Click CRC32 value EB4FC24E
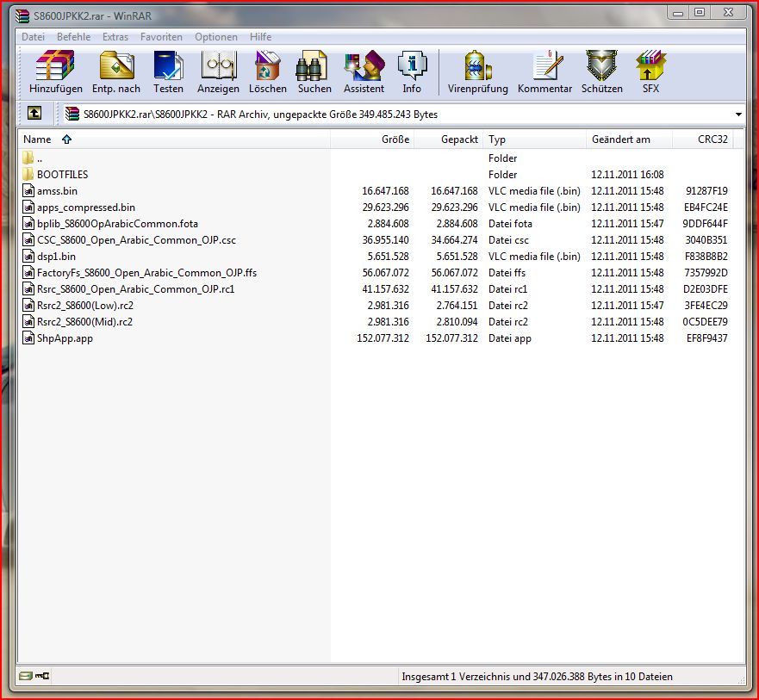759x700 pixels. point(706,207)
